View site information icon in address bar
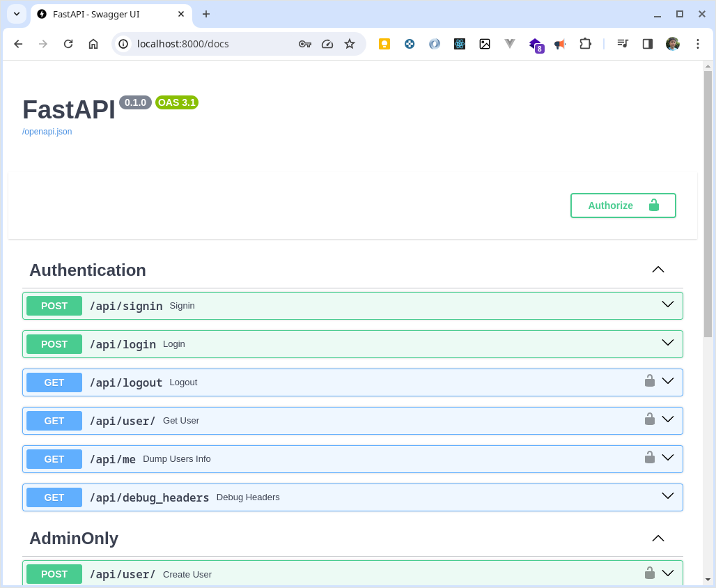 click(123, 44)
